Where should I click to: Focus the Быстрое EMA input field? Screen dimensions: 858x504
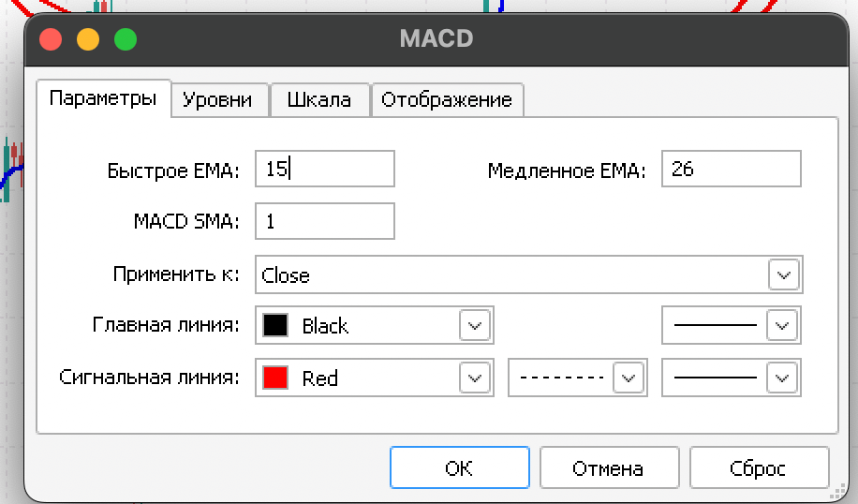pyautogui.click(x=325, y=169)
